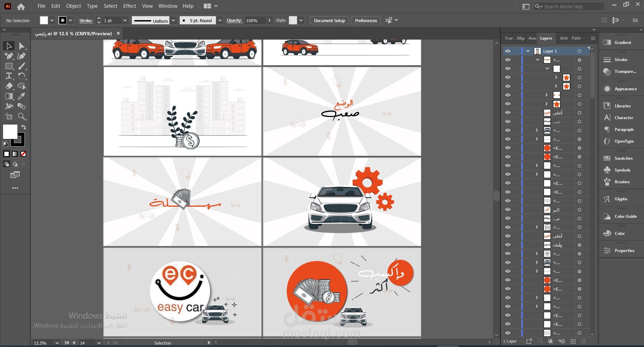644x347 pixels.
Task: Select the Blend tool
Action: pos(22,106)
